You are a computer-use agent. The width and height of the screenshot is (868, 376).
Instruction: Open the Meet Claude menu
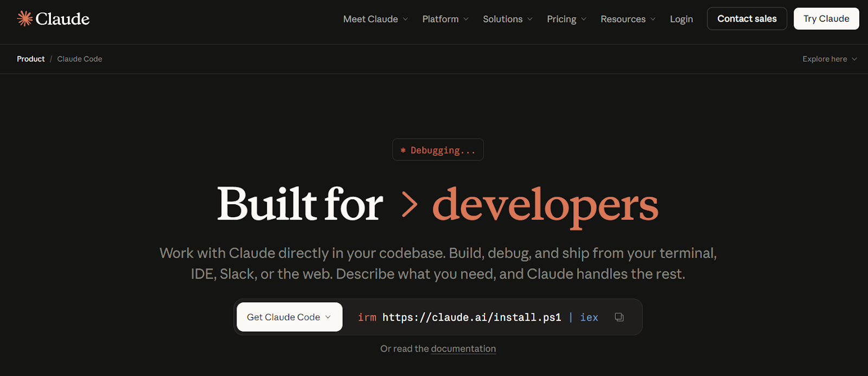[371, 19]
